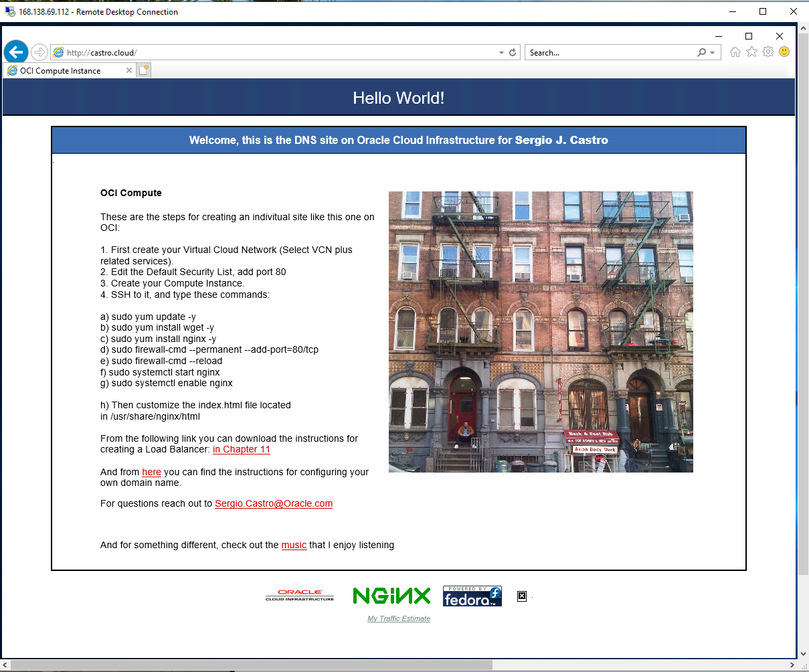Go back with the browser Back arrow
The image size is (809, 672).
click(16, 52)
